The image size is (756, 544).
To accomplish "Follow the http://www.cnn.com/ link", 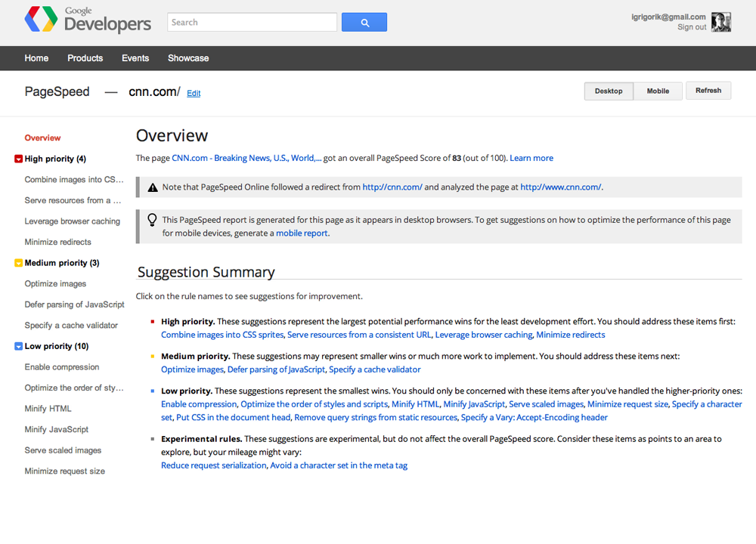I will point(560,187).
